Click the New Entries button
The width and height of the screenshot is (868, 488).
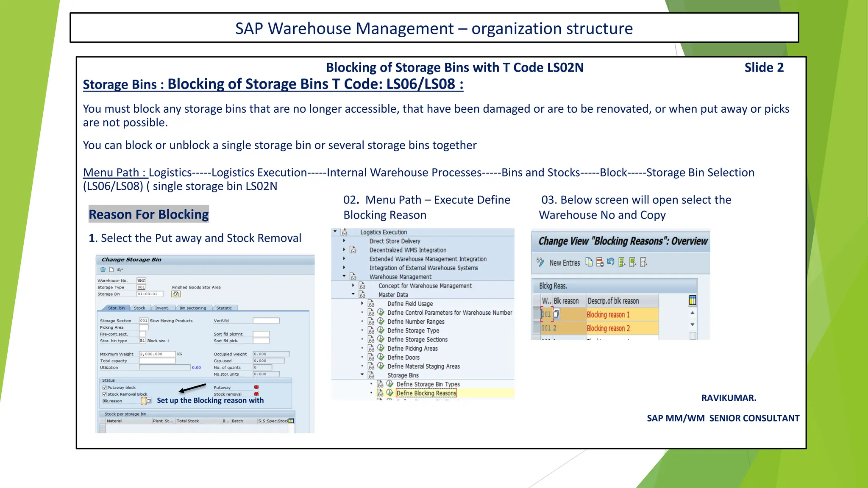pyautogui.click(x=565, y=263)
